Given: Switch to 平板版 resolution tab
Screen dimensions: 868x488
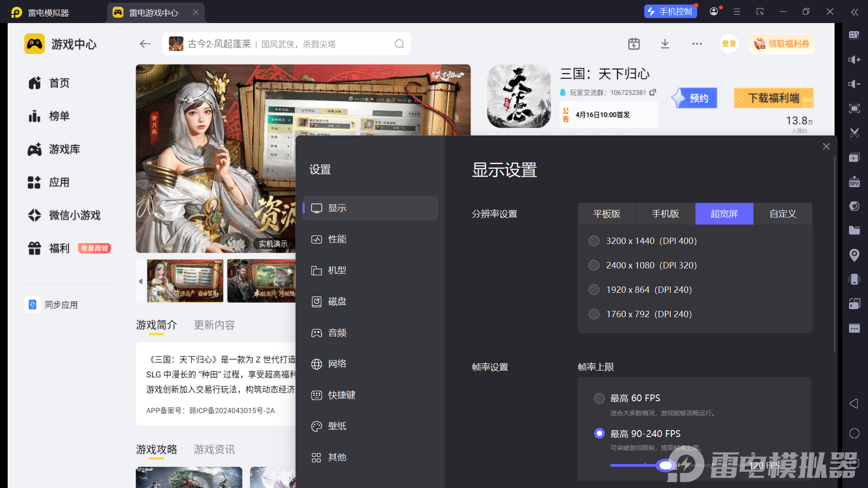Looking at the screenshot, I should coord(607,214).
